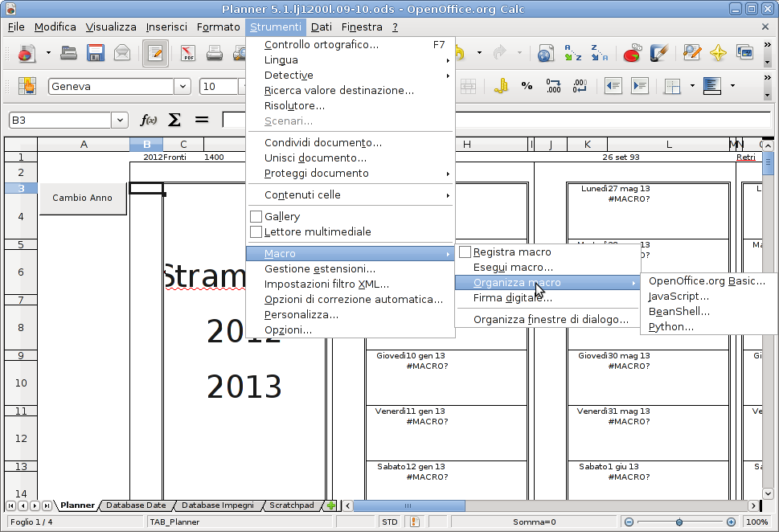The width and height of the screenshot is (779, 532).
Task: Add decimal place icon
Action: click(553, 86)
